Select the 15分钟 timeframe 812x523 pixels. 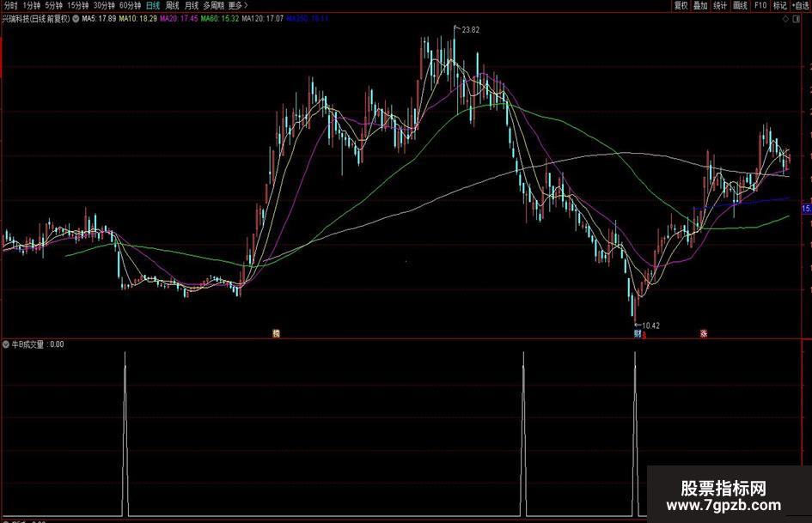[x=77, y=6]
